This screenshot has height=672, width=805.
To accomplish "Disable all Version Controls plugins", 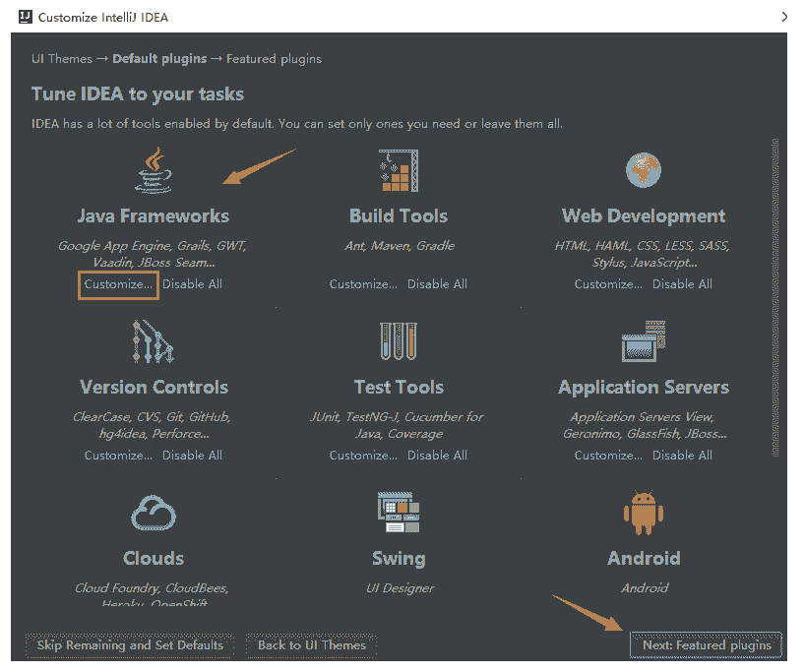I will point(192,456).
